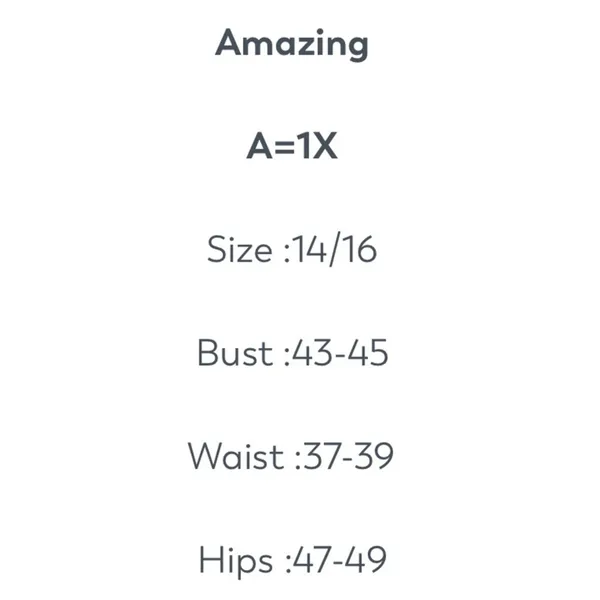This screenshot has width=600, height=600.
Task: Click the "1X" part of the heading
Action: coord(317,145)
